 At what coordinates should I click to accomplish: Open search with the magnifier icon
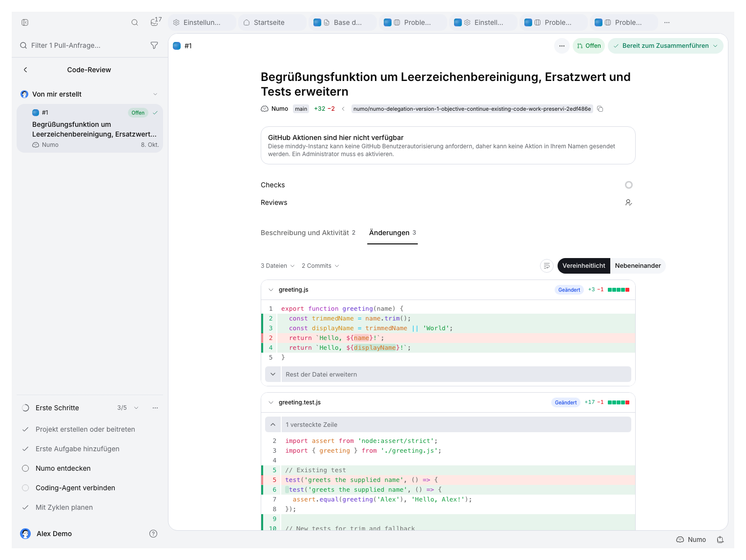click(135, 22)
